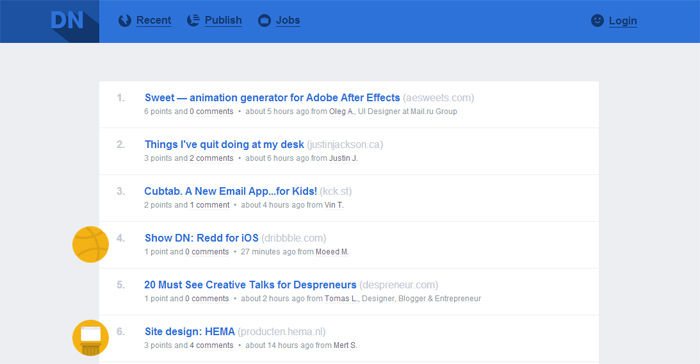700x364 pixels.
Task: Open Things I've quit doing at my desk
Action: [x=224, y=145]
